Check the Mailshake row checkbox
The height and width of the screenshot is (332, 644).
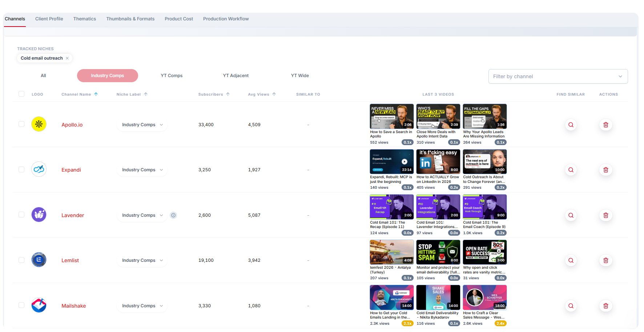click(21, 305)
